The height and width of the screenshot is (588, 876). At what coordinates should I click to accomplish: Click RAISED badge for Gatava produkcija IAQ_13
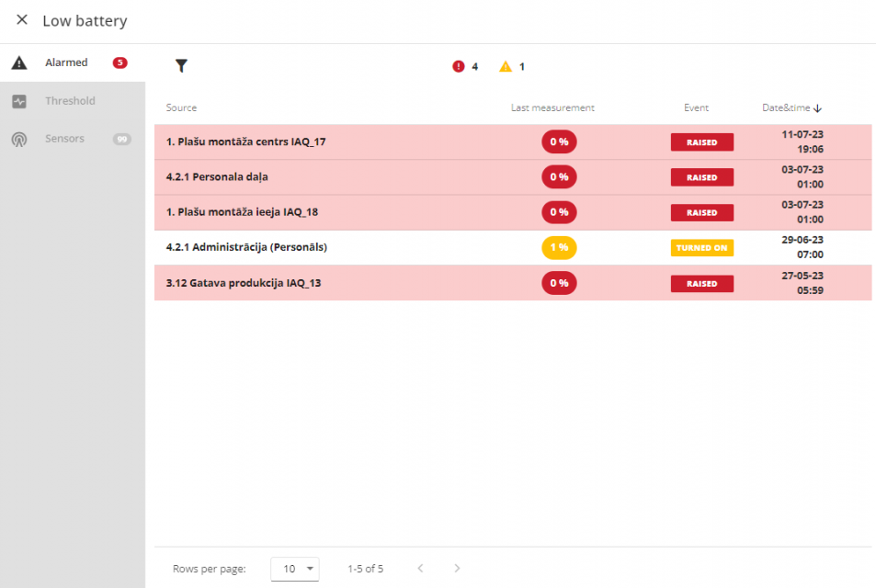point(701,284)
